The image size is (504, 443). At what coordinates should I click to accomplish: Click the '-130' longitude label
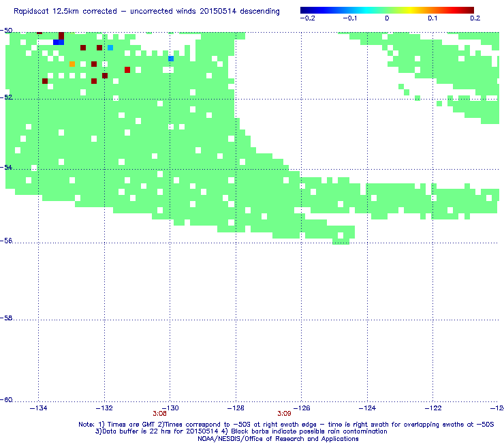[170, 408]
